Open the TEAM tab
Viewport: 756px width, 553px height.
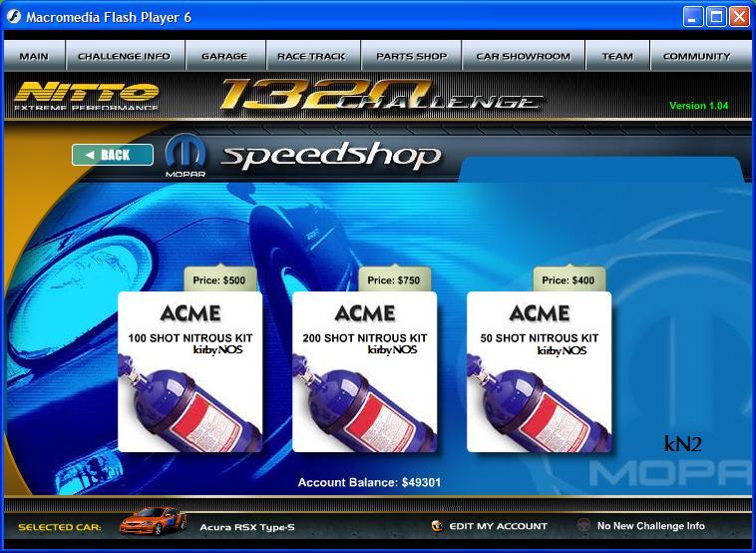617,56
